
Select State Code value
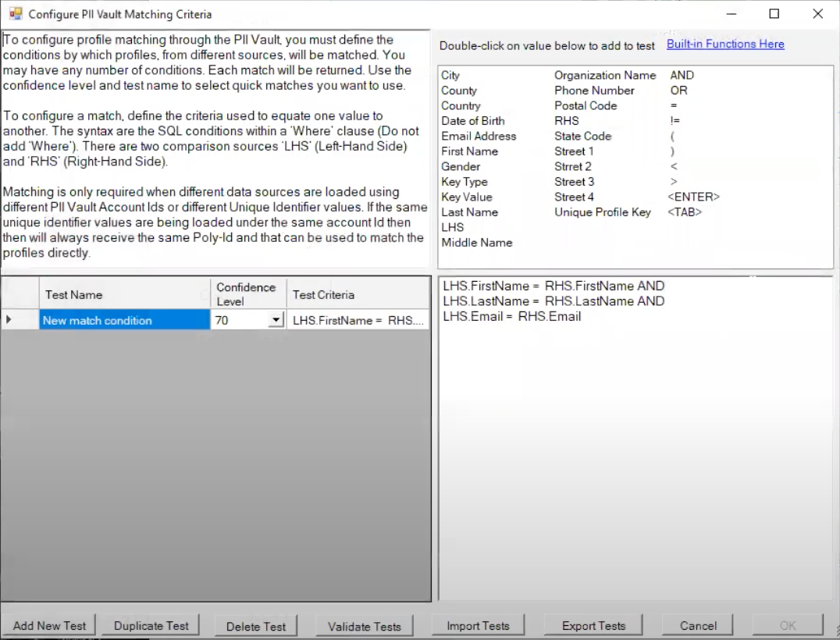tap(583, 136)
